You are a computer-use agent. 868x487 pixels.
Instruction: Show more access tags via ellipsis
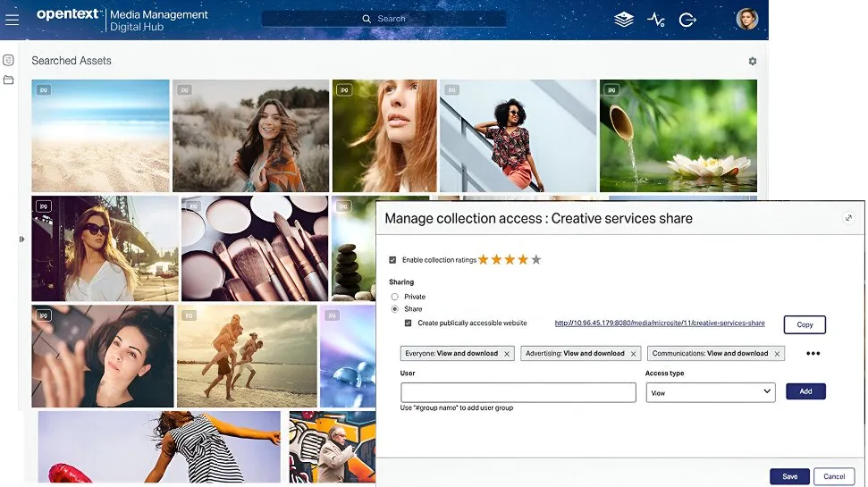click(813, 354)
